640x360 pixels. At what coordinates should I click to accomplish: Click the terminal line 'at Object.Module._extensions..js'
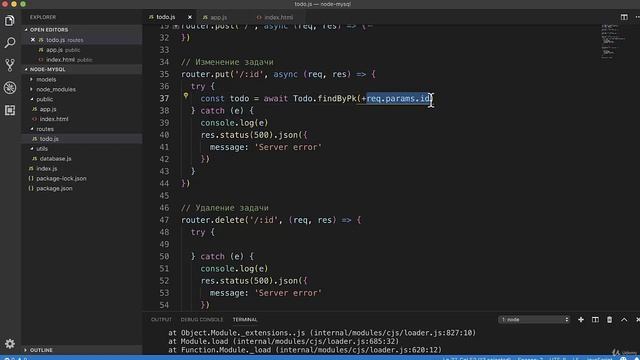pos(322,333)
